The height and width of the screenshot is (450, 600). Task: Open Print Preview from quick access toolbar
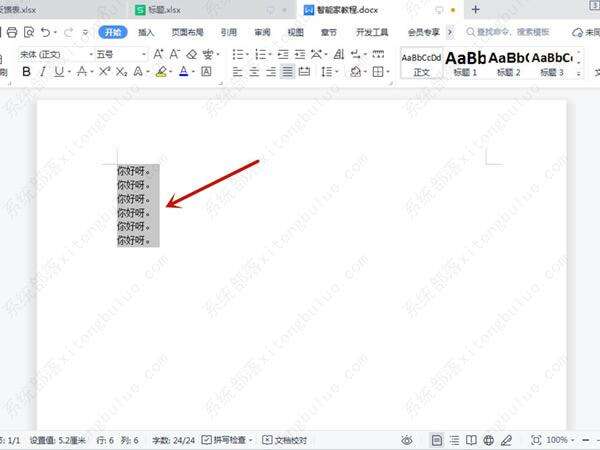[x=29, y=33]
